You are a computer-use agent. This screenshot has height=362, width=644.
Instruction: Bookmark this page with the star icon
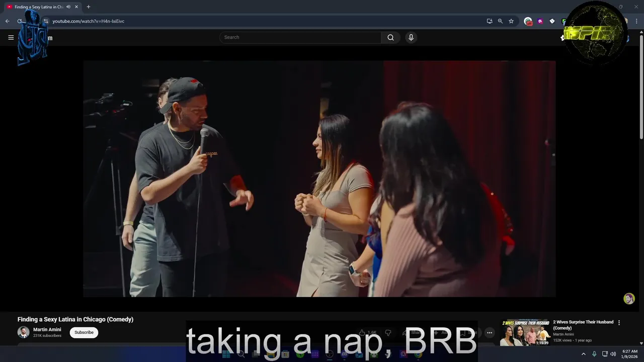[511, 21]
